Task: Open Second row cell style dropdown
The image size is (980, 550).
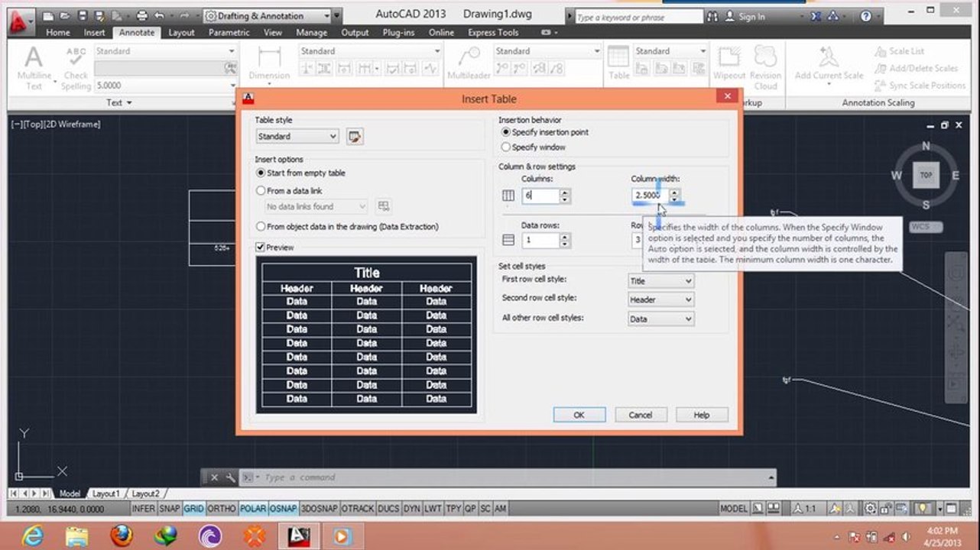Action: click(x=661, y=300)
